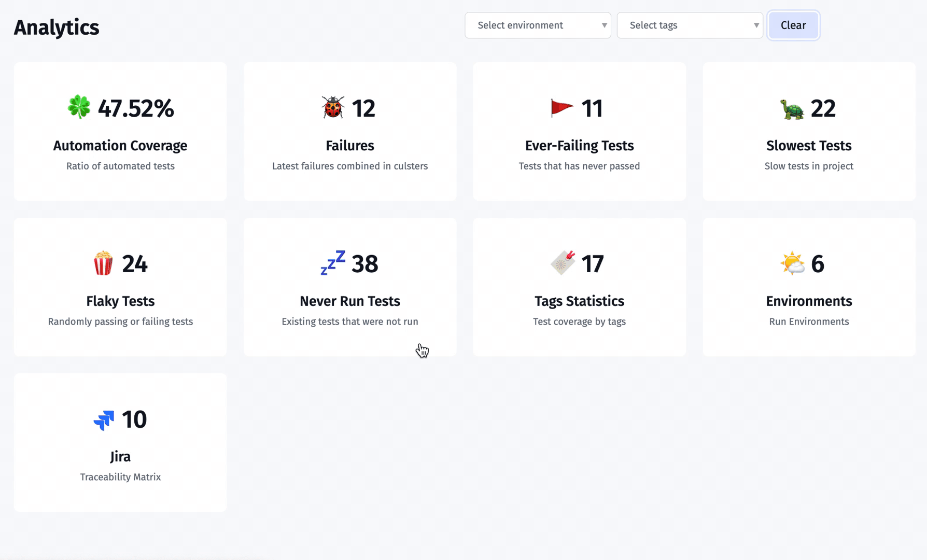Click 'Existing tests that were not run'
This screenshot has height=560, width=927.
(350, 322)
